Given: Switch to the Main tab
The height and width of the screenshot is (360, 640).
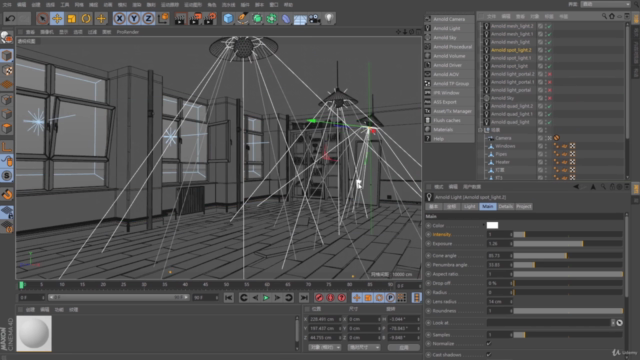Looking at the screenshot, I should click(x=487, y=207).
